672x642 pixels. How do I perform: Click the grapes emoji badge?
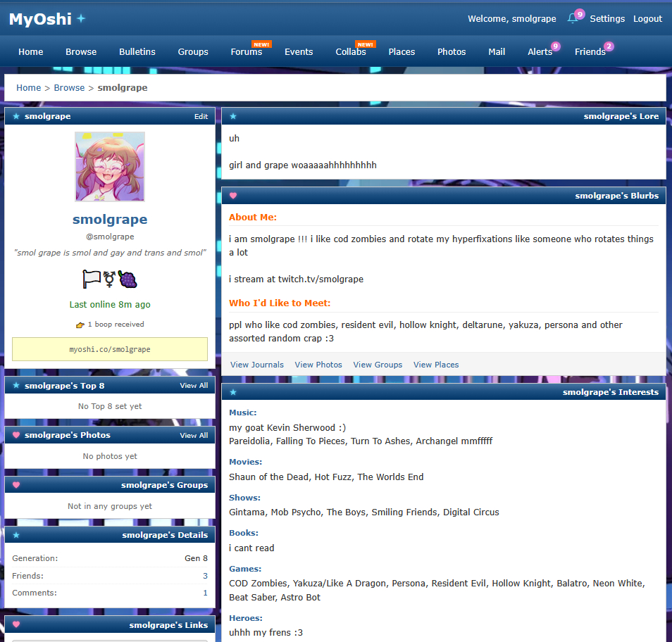[x=128, y=279]
